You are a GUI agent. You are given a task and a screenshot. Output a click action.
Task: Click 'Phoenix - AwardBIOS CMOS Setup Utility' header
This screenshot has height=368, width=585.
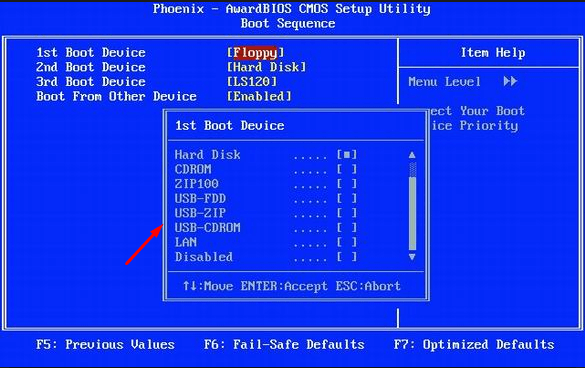click(292, 9)
